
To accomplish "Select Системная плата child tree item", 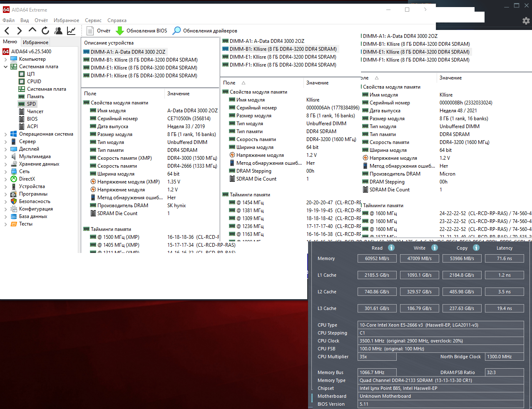I will pyautogui.click(x=42, y=89).
